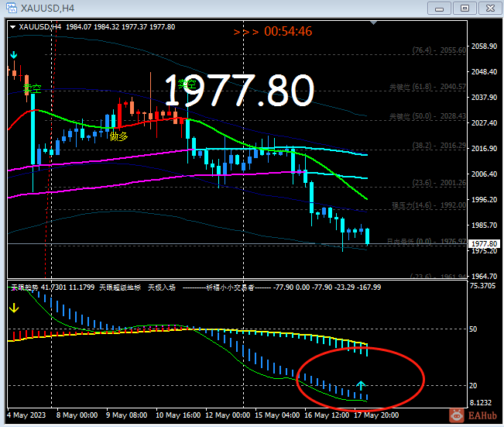Minimize the XAUUSD,H4 chart window
This screenshot has height=427, width=504.
(x=439, y=9)
